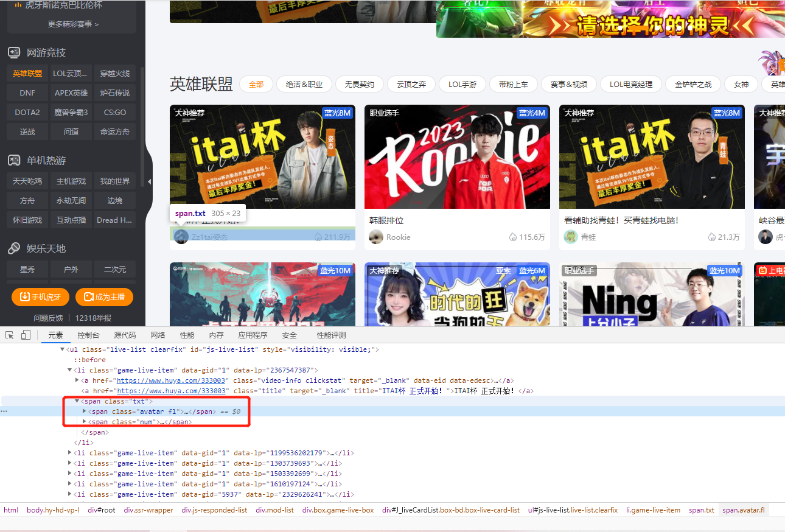Open the 内存 memory tab
The image size is (785, 532).
click(x=216, y=335)
